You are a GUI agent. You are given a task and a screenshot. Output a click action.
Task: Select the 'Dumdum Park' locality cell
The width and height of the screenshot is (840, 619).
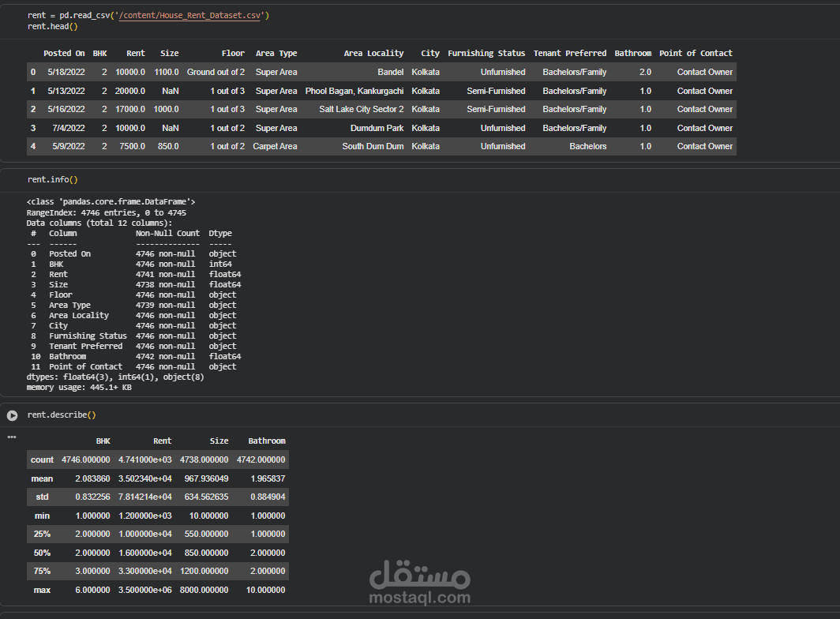377,128
